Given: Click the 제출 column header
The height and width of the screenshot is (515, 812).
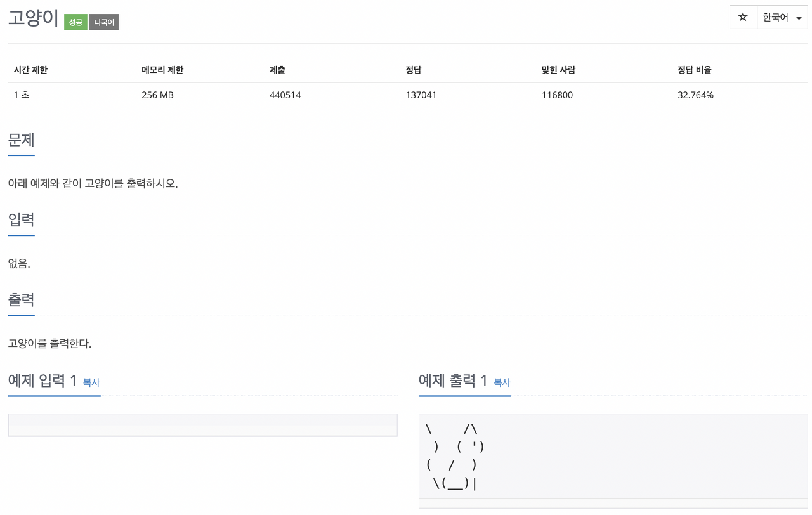Looking at the screenshot, I should point(277,70).
